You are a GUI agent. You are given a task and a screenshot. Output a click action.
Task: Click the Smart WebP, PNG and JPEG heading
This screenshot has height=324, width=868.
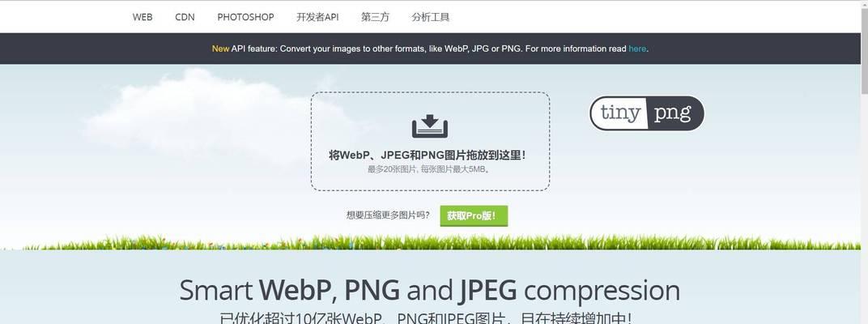click(x=430, y=290)
